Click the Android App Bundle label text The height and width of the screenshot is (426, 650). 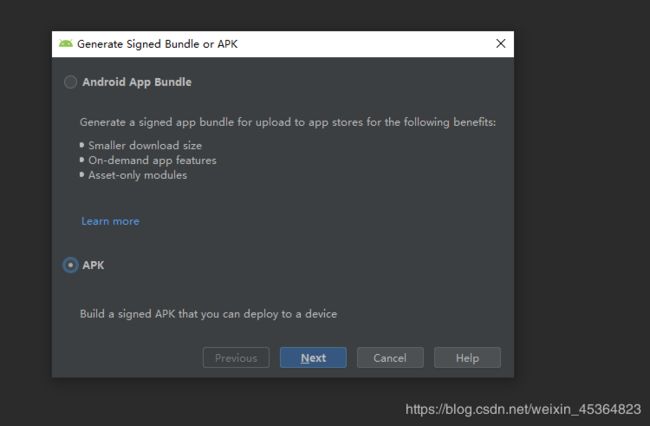pos(137,82)
